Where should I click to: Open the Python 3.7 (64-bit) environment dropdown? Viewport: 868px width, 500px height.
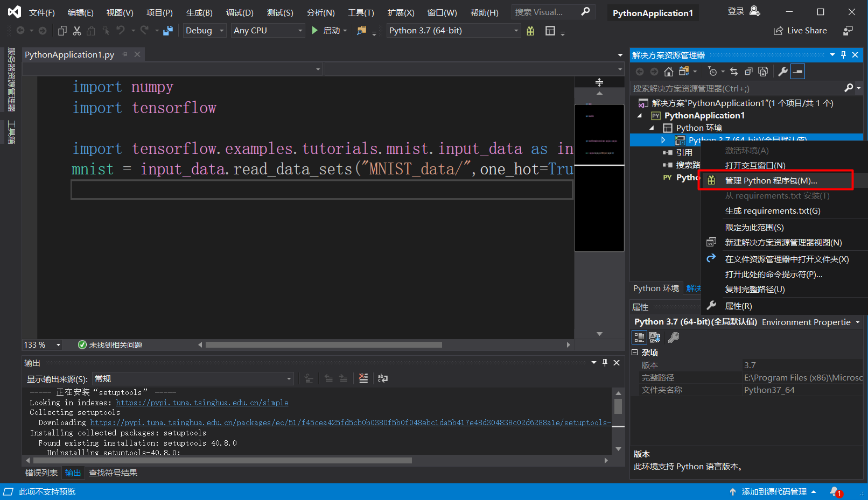tap(453, 31)
